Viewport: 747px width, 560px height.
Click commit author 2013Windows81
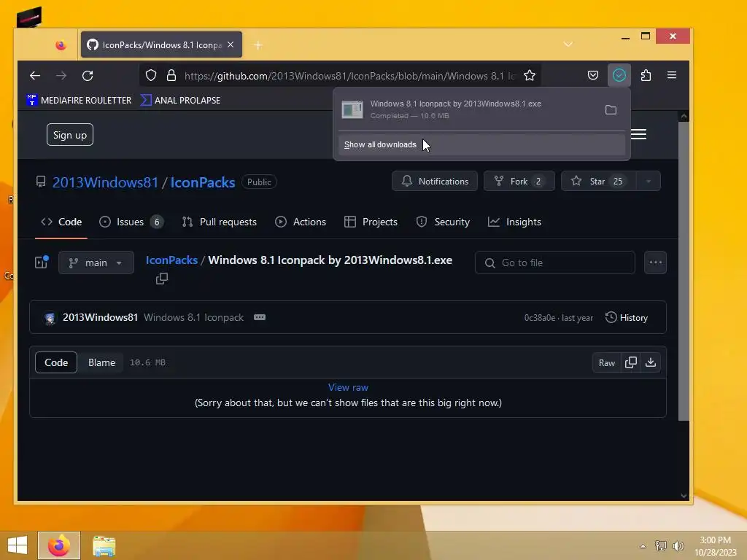[x=100, y=318]
